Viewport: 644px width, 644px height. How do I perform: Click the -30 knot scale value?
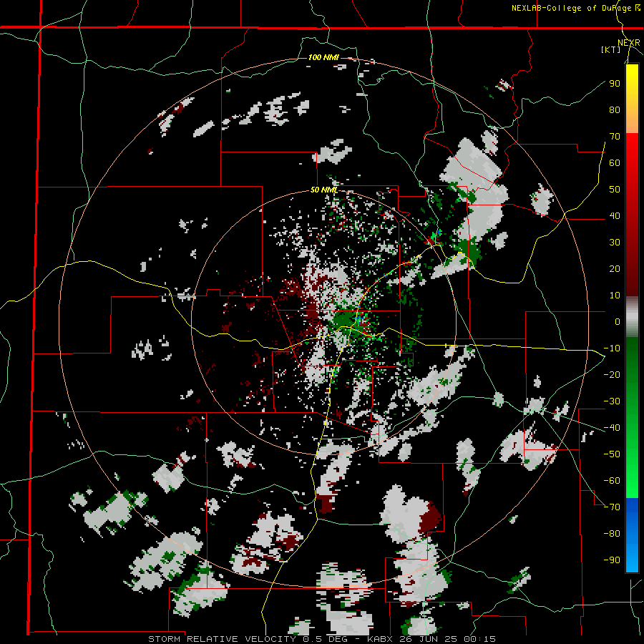[612, 401]
